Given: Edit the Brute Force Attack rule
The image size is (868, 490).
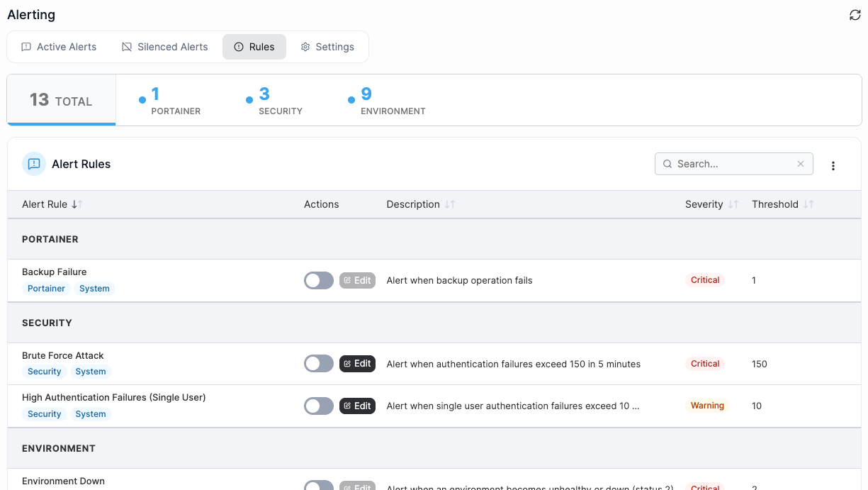Looking at the screenshot, I should point(357,364).
